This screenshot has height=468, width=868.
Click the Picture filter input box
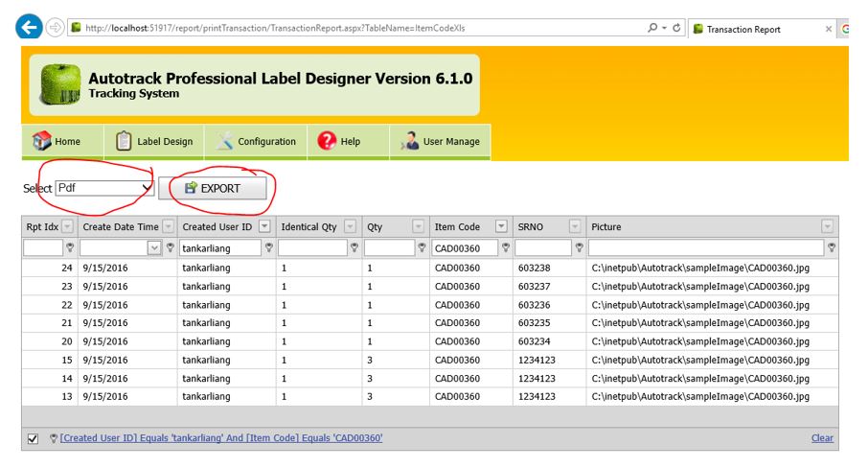tap(706, 248)
